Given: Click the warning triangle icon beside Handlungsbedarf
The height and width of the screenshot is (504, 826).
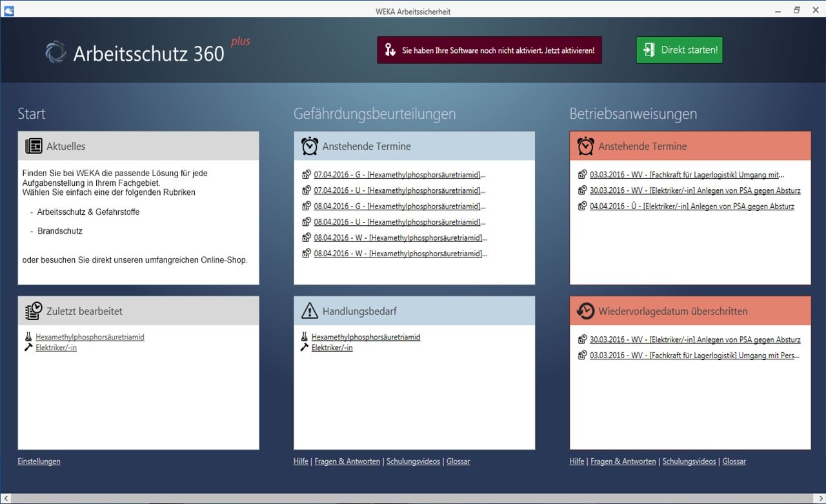Looking at the screenshot, I should (310, 311).
